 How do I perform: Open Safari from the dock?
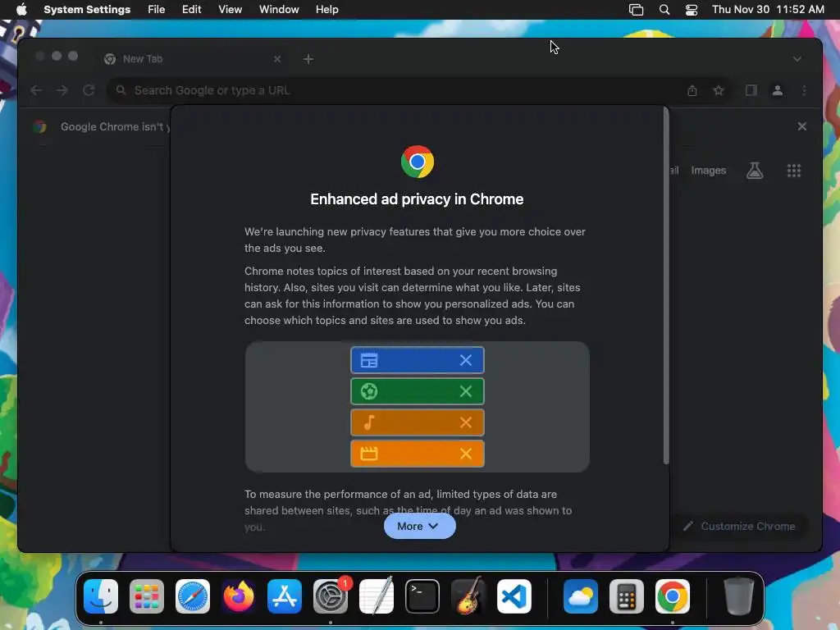tap(193, 596)
